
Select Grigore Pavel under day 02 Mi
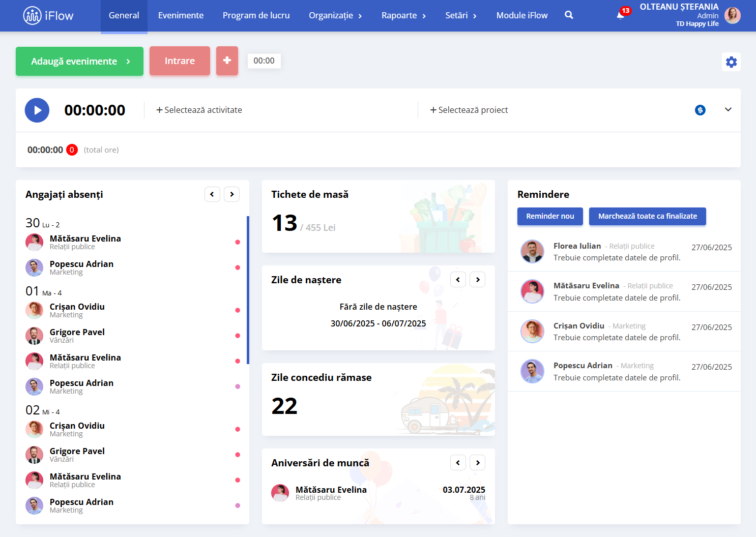click(132, 455)
